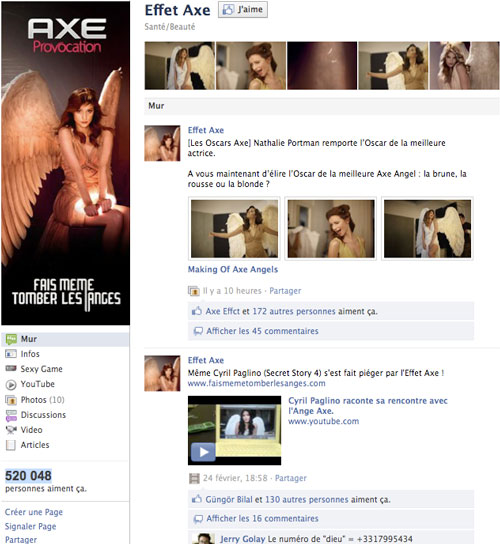
Task: Click photo album icon beside 'Il y a 10 heures'
Action: tap(193, 291)
